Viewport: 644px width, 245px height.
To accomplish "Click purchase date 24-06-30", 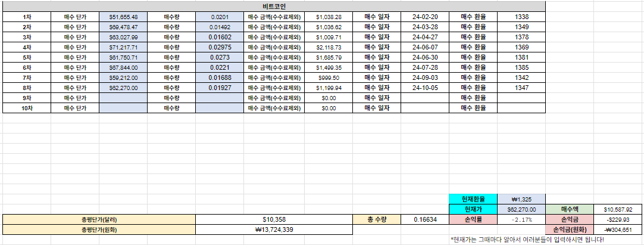I will click(425, 58).
